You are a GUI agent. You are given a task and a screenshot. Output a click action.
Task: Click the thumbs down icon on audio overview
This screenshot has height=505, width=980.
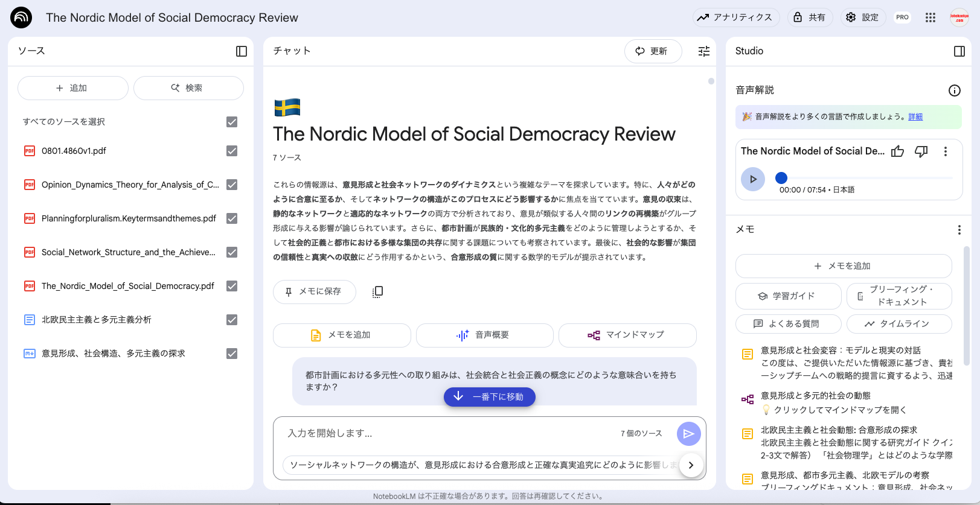pyautogui.click(x=921, y=151)
